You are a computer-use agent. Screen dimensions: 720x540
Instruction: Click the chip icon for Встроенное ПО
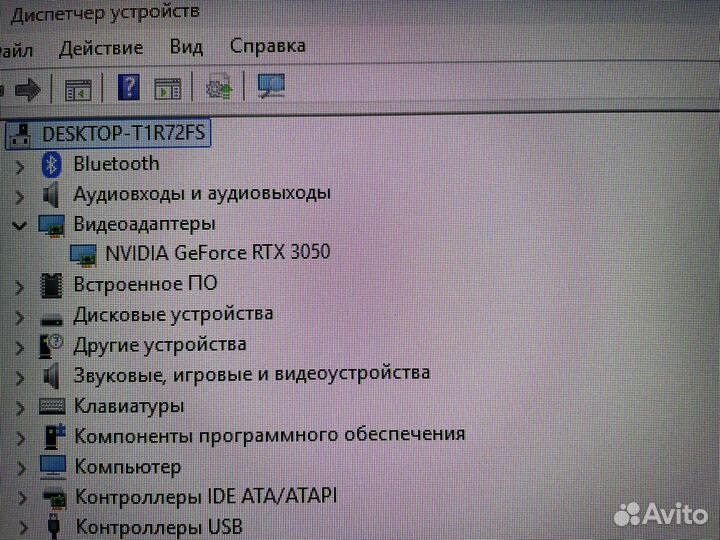[51, 286]
